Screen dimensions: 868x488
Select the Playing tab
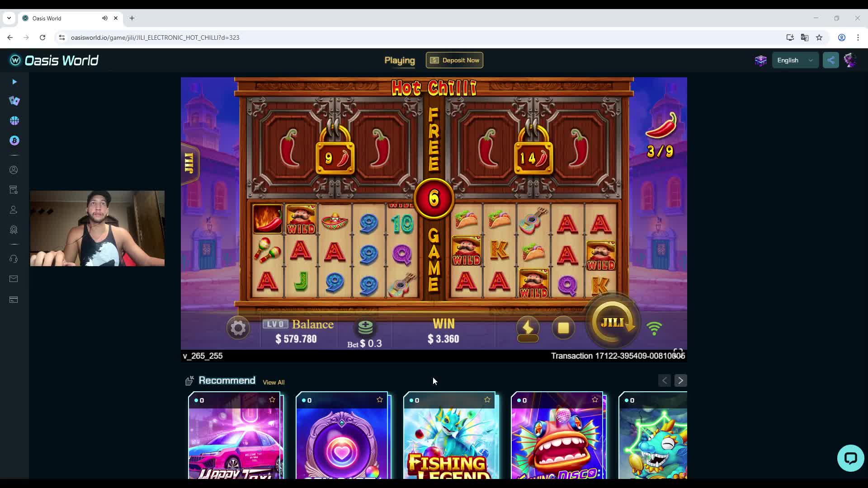pos(400,60)
